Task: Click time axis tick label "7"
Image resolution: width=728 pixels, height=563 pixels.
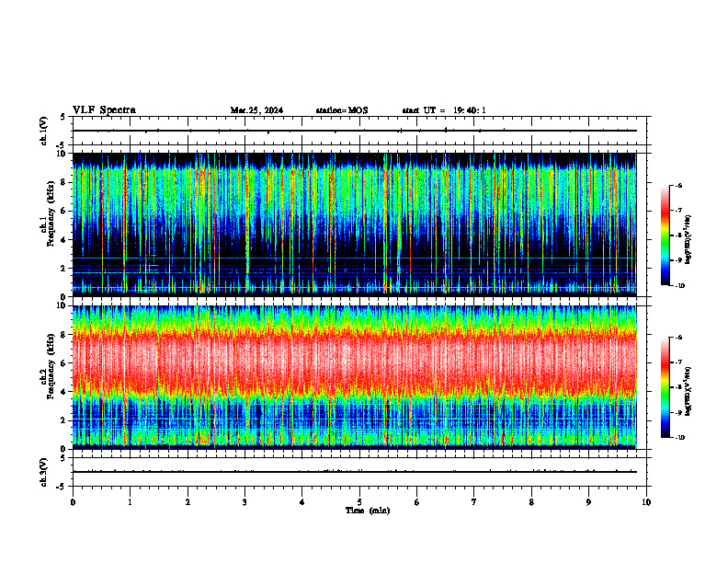Action: pyautogui.click(x=474, y=502)
